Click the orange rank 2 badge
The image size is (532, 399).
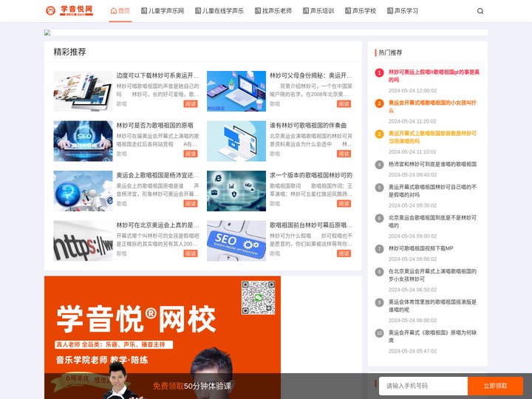click(x=379, y=103)
